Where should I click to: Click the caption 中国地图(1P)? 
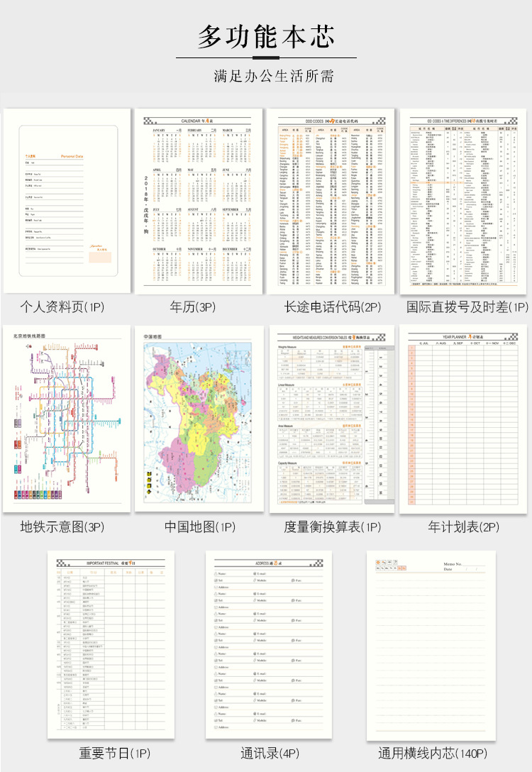(200, 526)
